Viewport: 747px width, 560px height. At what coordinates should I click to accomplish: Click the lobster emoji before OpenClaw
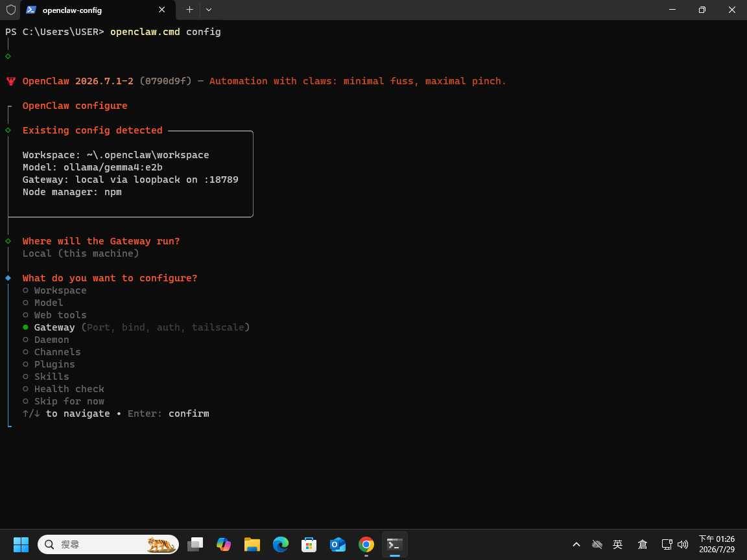click(x=11, y=81)
